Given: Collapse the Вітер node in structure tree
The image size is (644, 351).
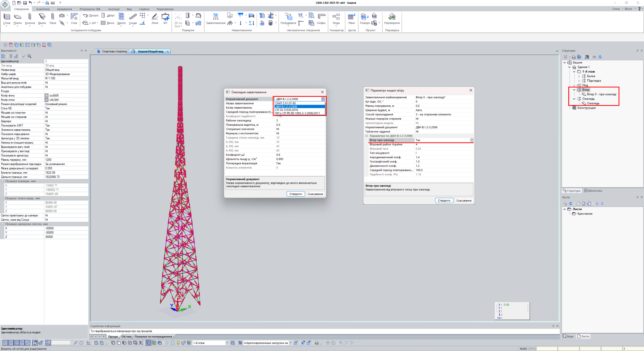Looking at the screenshot, I should click(574, 90).
